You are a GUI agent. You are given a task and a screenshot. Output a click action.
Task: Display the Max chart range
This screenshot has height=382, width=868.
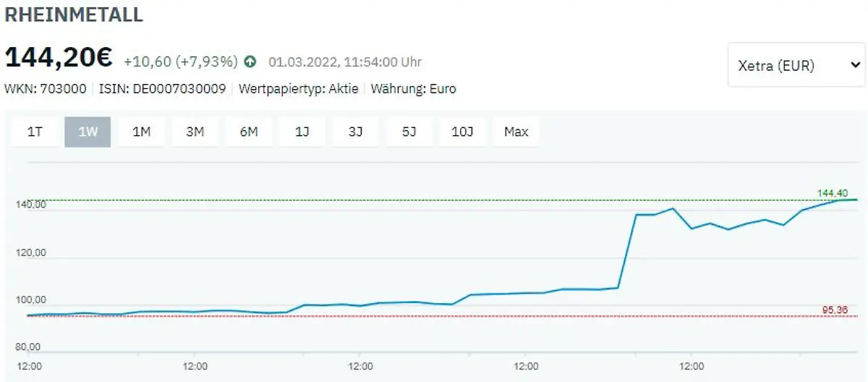pos(516,132)
